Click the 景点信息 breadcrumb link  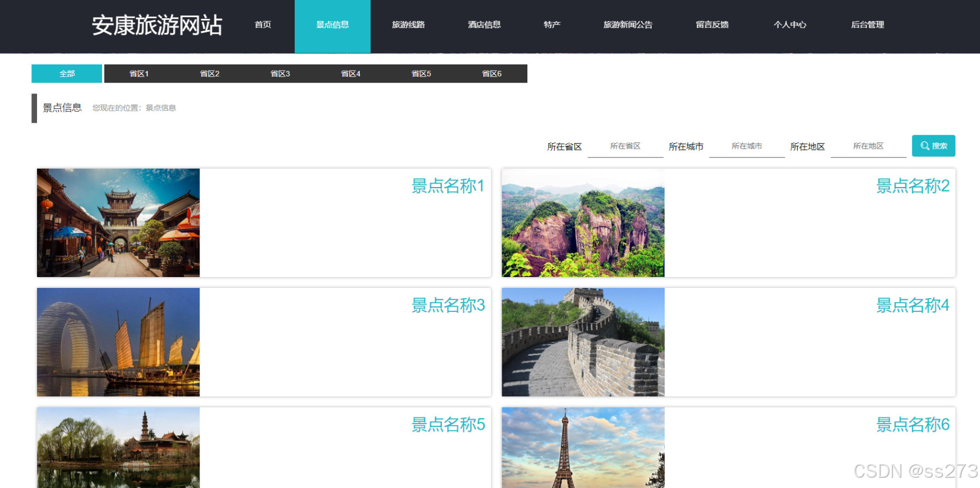161,108
